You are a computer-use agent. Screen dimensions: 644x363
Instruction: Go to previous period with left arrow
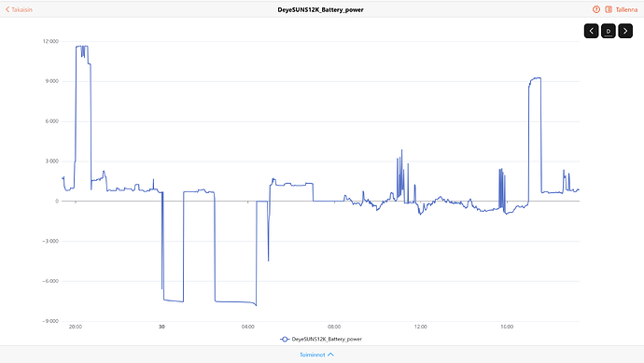pyautogui.click(x=592, y=31)
